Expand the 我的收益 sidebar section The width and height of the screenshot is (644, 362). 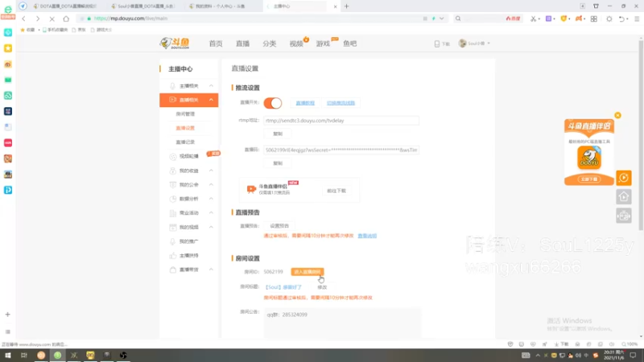click(x=211, y=171)
